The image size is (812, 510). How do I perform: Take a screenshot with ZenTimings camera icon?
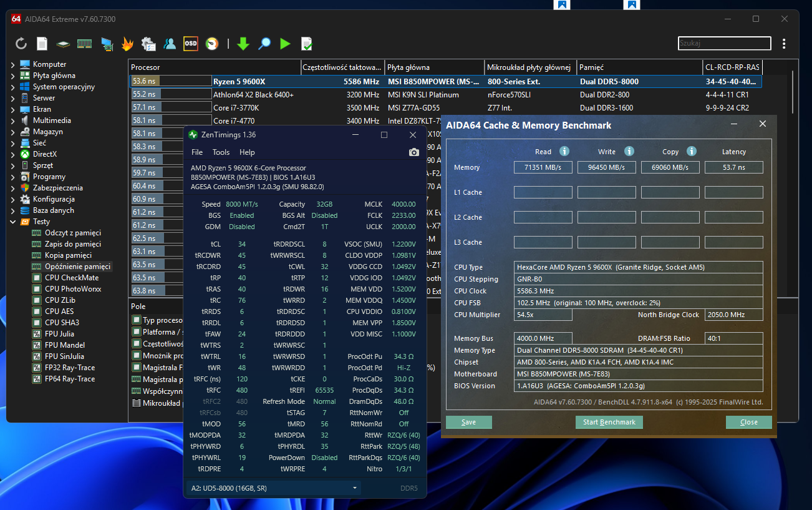[x=413, y=152]
